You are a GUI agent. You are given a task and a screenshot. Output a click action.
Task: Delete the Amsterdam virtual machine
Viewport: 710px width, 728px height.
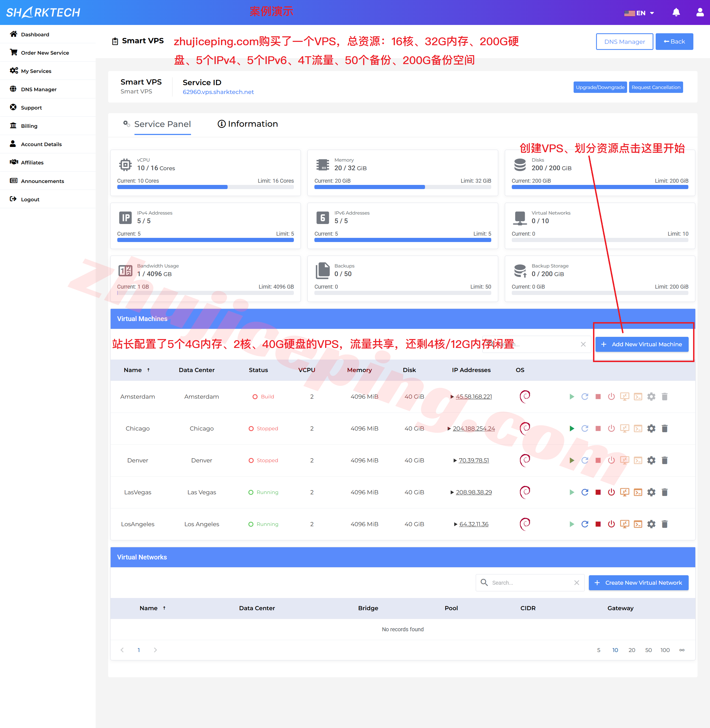665,396
